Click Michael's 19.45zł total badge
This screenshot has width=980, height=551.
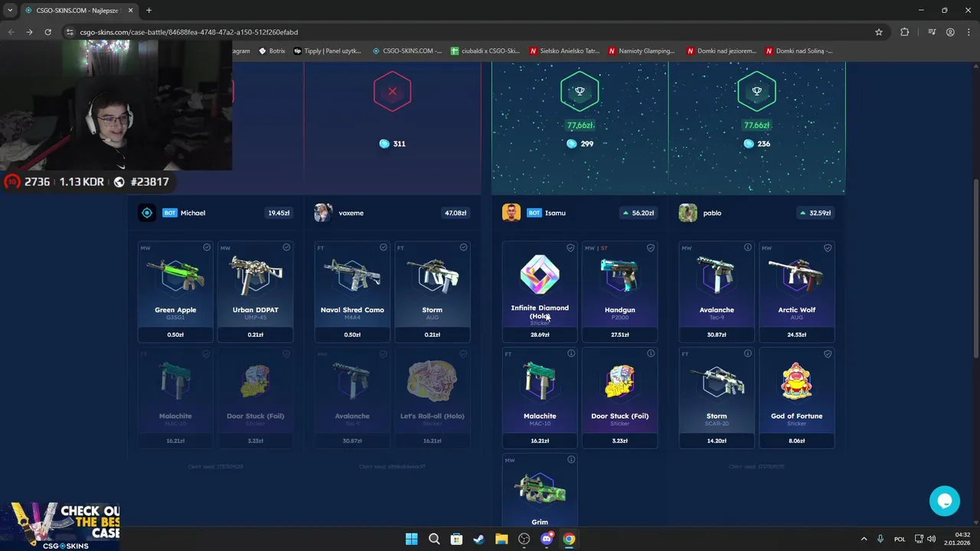(x=279, y=213)
